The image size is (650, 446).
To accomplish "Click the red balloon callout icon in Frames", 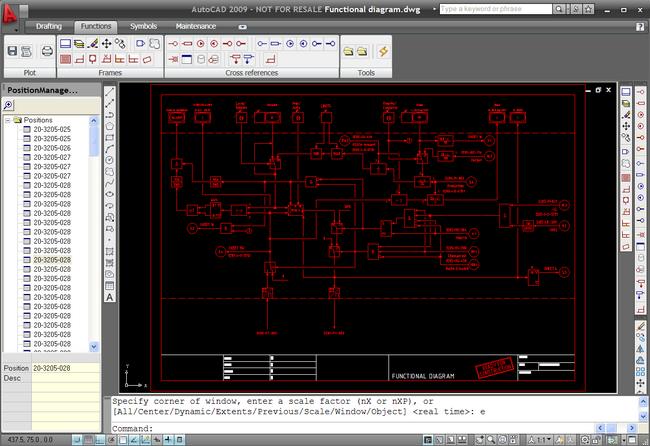I will click(x=92, y=59).
